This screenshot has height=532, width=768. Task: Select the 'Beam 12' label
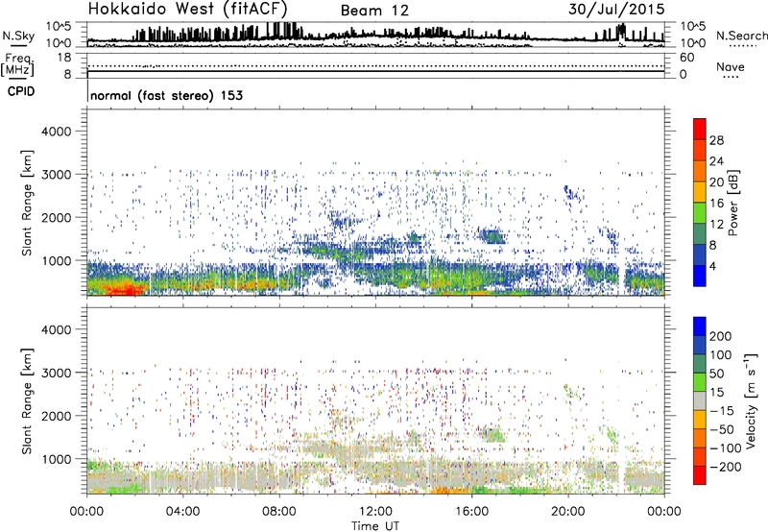[x=374, y=11]
